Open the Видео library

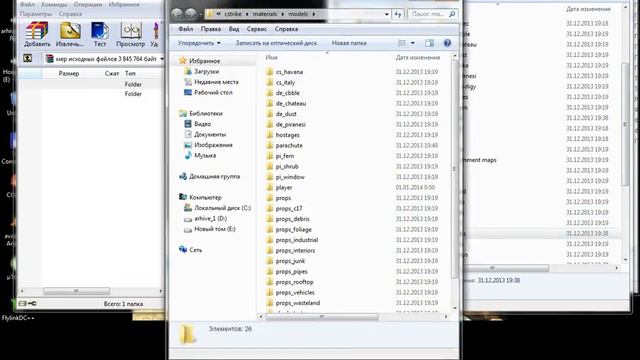pyautogui.click(x=202, y=124)
